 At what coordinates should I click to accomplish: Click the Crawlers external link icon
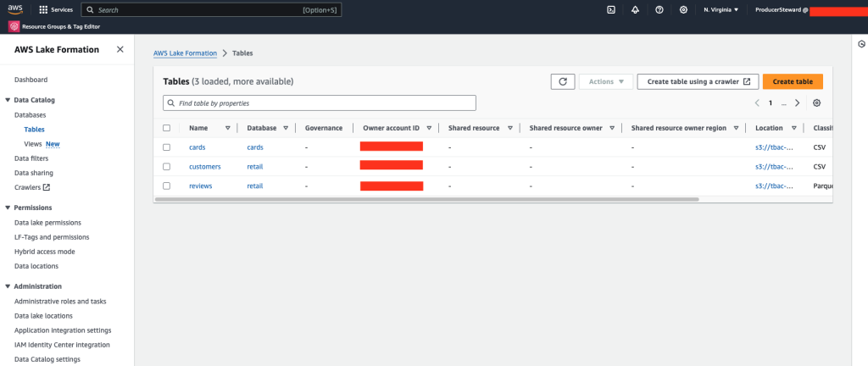pyautogui.click(x=47, y=187)
